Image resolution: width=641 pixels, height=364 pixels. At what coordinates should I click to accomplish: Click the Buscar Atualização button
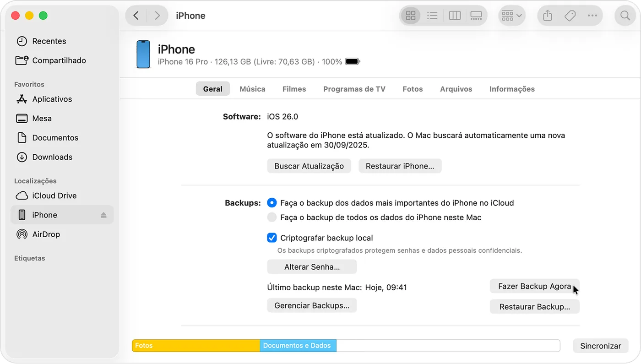tap(309, 166)
